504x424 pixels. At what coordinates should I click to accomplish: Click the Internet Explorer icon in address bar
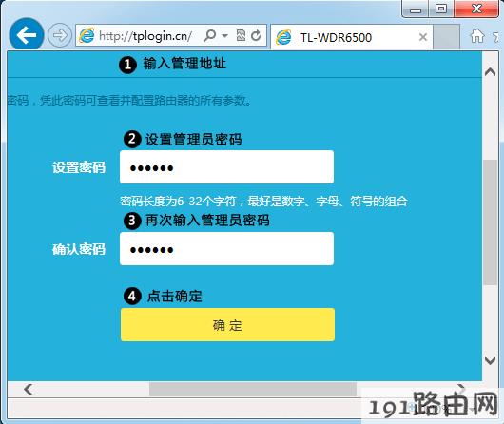pyautogui.click(x=87, y=35)
